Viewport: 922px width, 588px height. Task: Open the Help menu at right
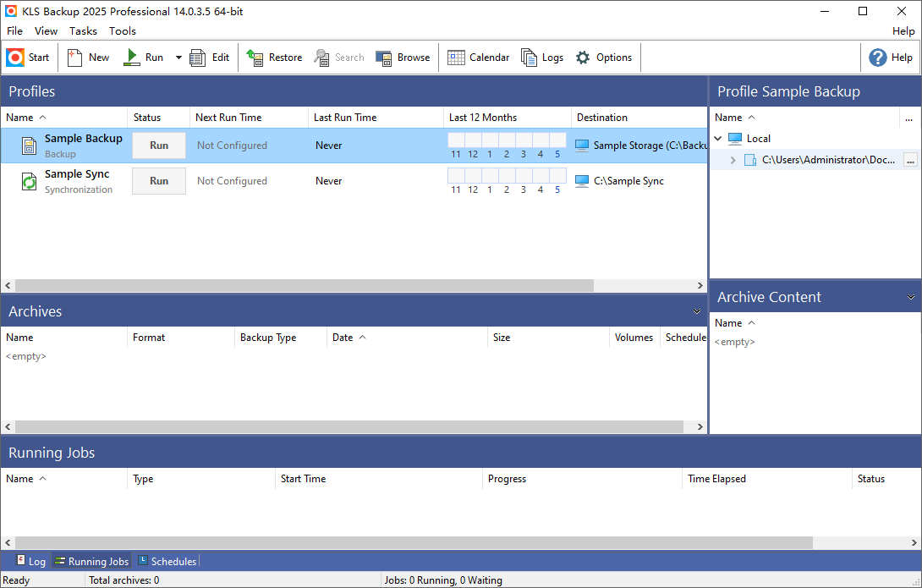point(903,31)
